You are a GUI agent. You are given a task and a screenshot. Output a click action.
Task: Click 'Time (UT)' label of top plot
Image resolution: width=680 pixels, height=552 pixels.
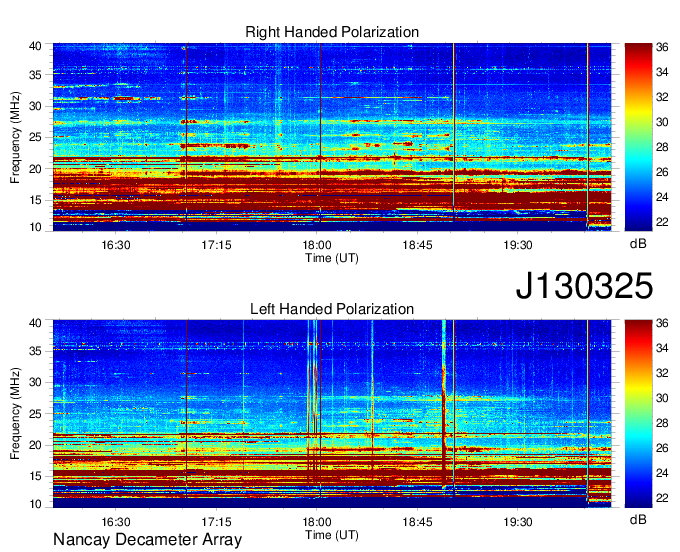point(332,258)
